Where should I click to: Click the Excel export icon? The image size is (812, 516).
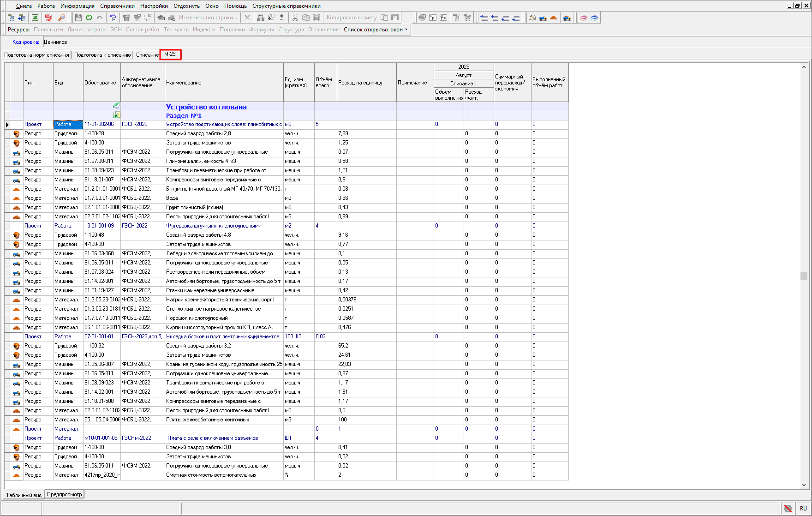click(35, 18)
